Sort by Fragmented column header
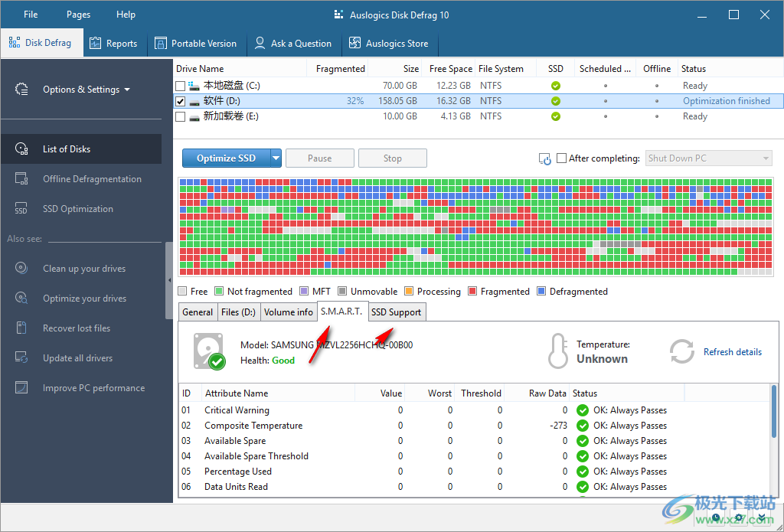 pyautogui.click(x=338, y=68)
